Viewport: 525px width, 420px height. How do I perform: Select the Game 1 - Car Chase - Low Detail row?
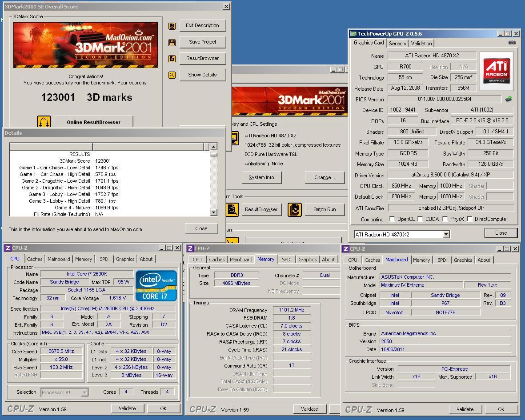(x=110, y=168)
